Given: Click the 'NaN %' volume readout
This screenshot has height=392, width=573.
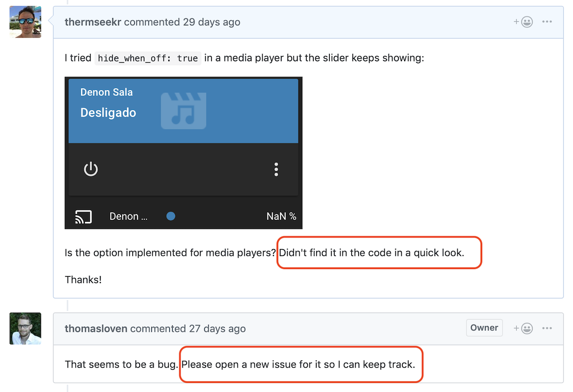Looking at the screenshot, I should 281,216.
